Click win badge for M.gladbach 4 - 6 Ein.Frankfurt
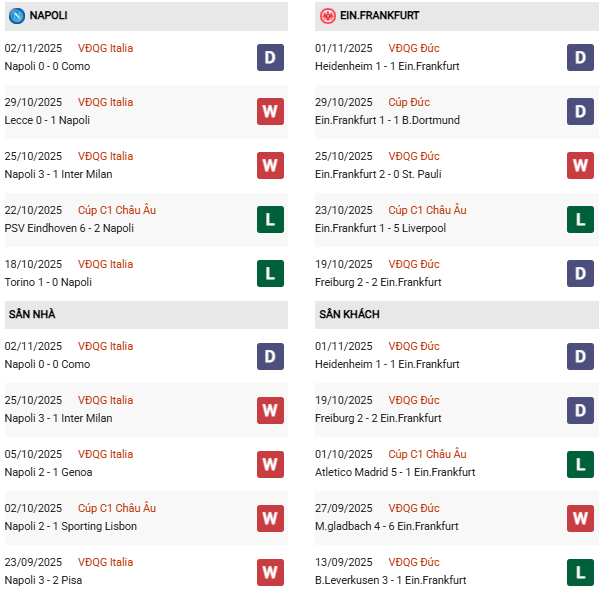 (x=580, y=518)
